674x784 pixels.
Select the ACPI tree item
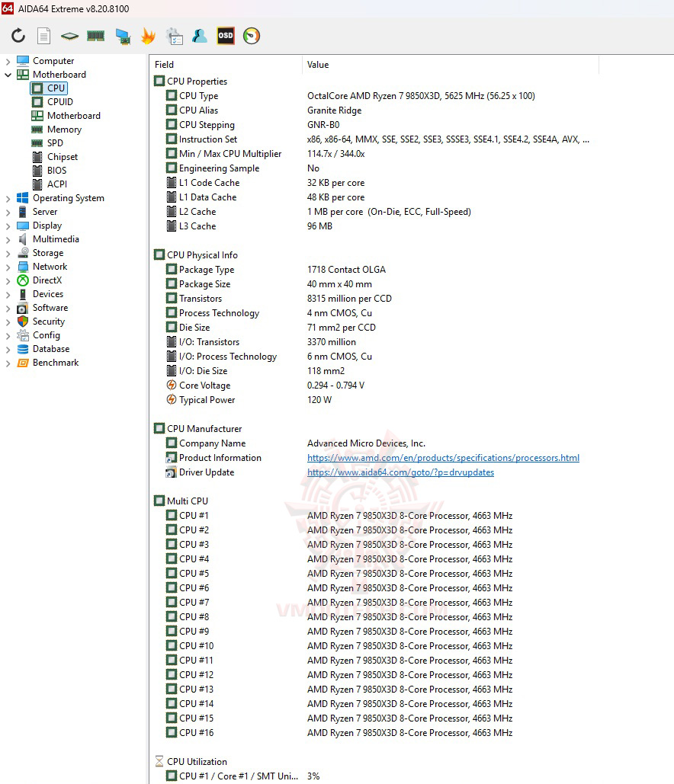[50, 184]
